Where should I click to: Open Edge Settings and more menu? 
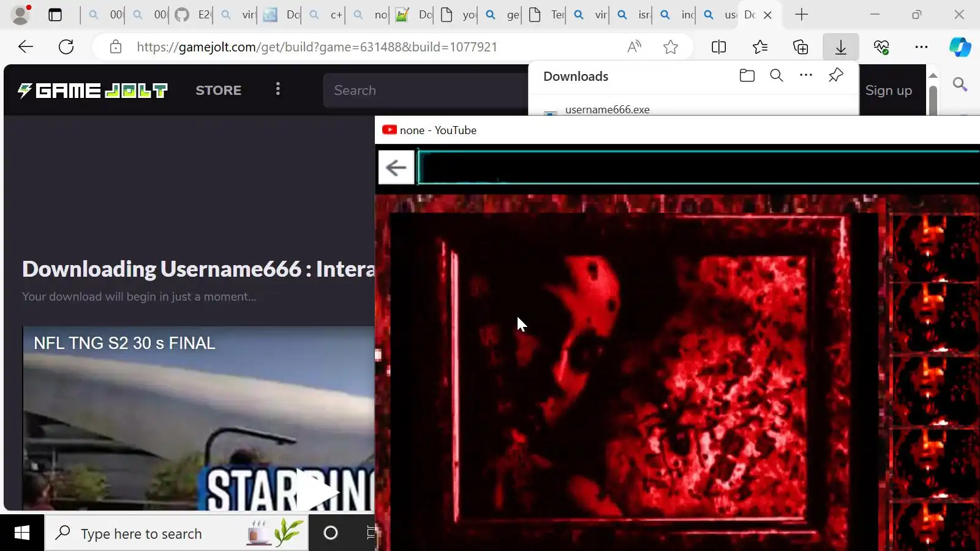pyautogui.click(x=921, y=47)
